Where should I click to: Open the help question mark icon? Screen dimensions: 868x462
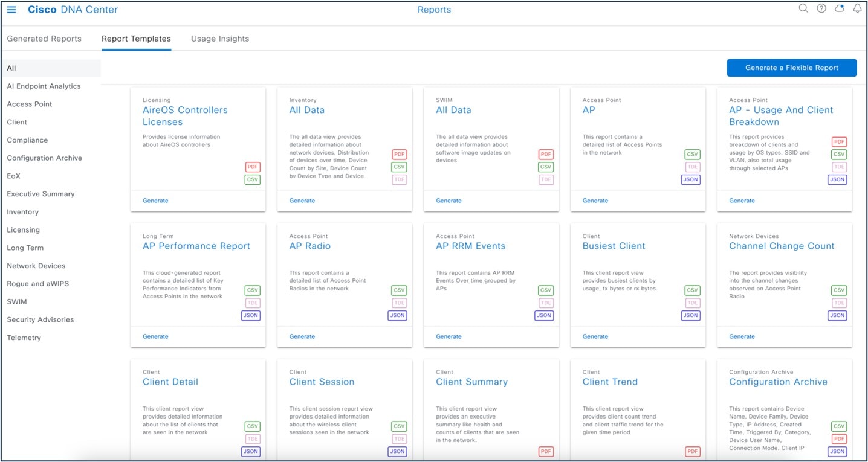click(821, 8)
